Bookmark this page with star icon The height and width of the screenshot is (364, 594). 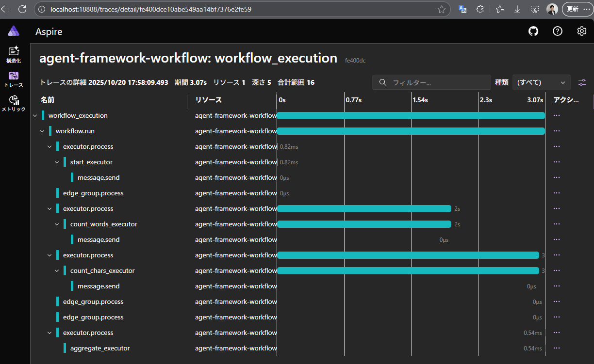pos(441,9)
